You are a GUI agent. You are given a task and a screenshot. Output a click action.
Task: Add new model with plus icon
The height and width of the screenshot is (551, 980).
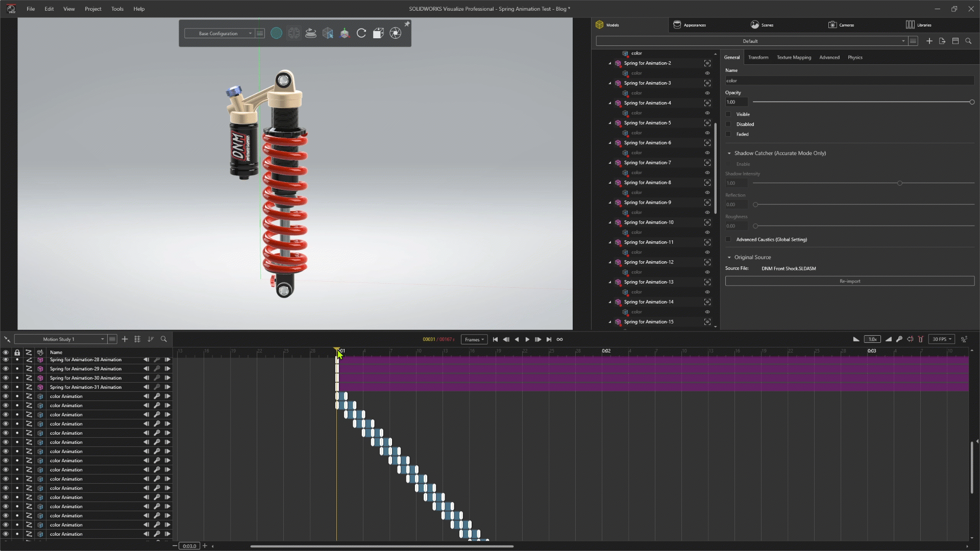click(x=929, y=41)
